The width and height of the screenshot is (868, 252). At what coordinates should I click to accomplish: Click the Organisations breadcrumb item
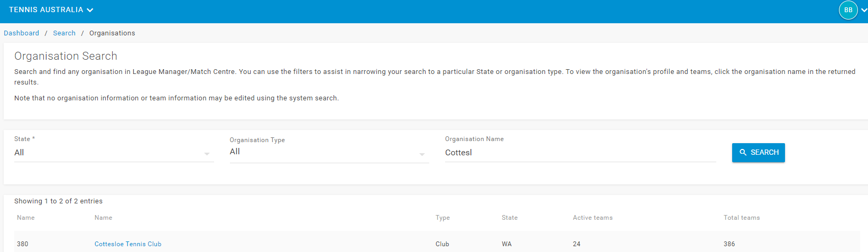(112, 33)
